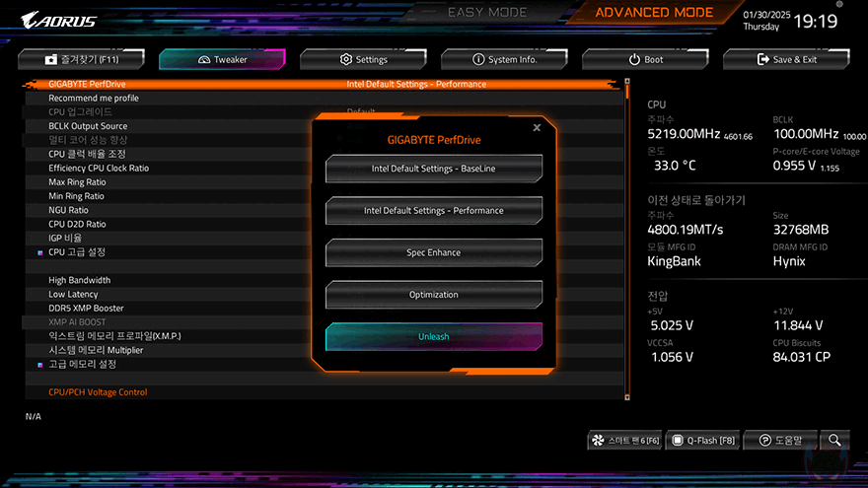Go to the System Info. tab
This screenshot has width=868, height=488.
point(504,59)
